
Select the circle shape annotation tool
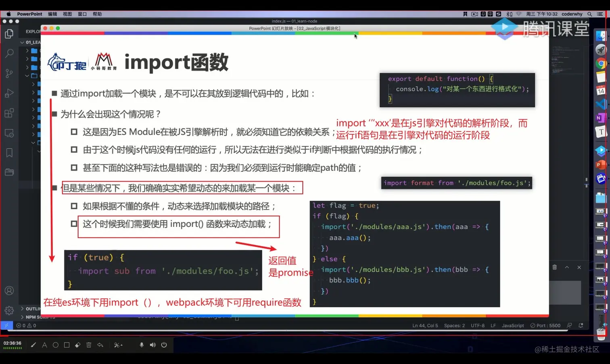(x=56, y=345)
